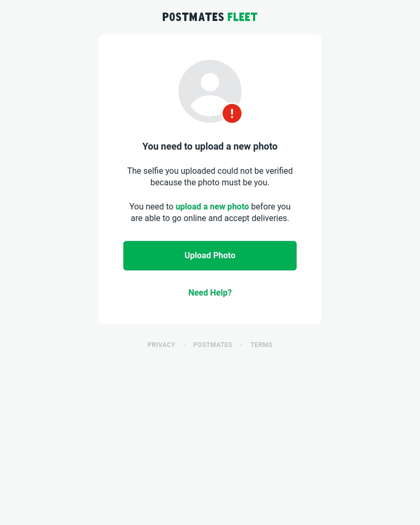Click the selfie verification explanation text
The height and width of the screenshot is (525, 420).
(x=209, y=176)
